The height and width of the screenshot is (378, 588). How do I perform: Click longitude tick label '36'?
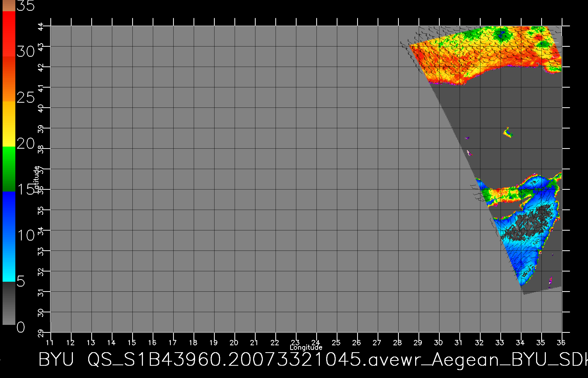coord(561,342)
